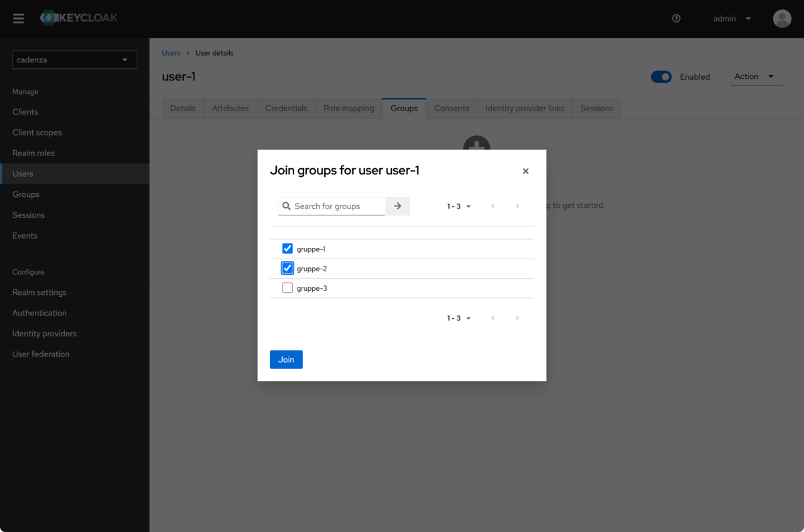Click the search magnifier in the groups dialog
The image size is (804, 532).
287,206
